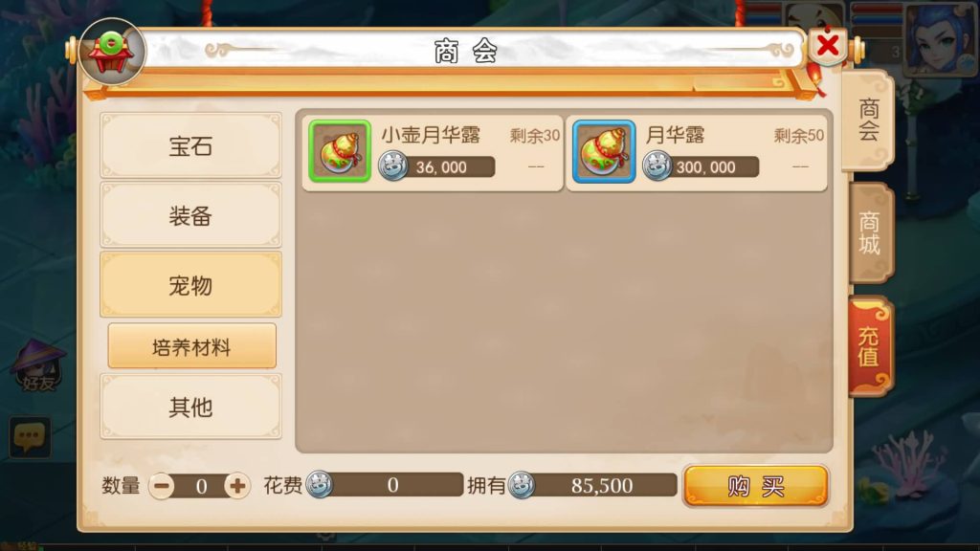Select the 培养材料 subcategory

[191, 346]
